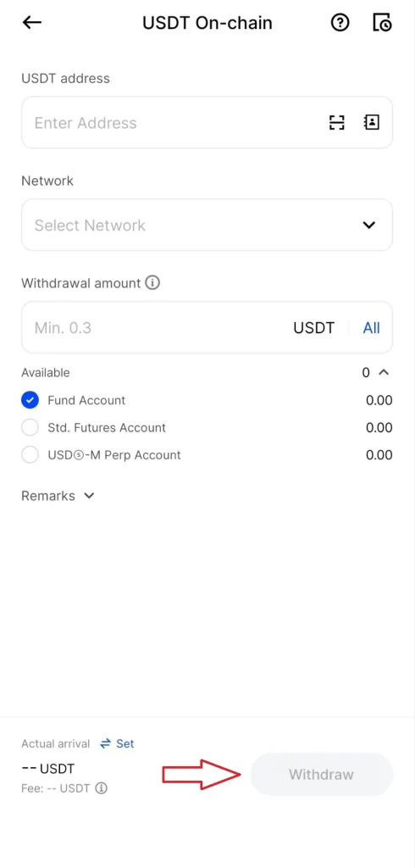Go back with the left arrow
The width and height of the screenshot is (415, 868).
[32, 23]
